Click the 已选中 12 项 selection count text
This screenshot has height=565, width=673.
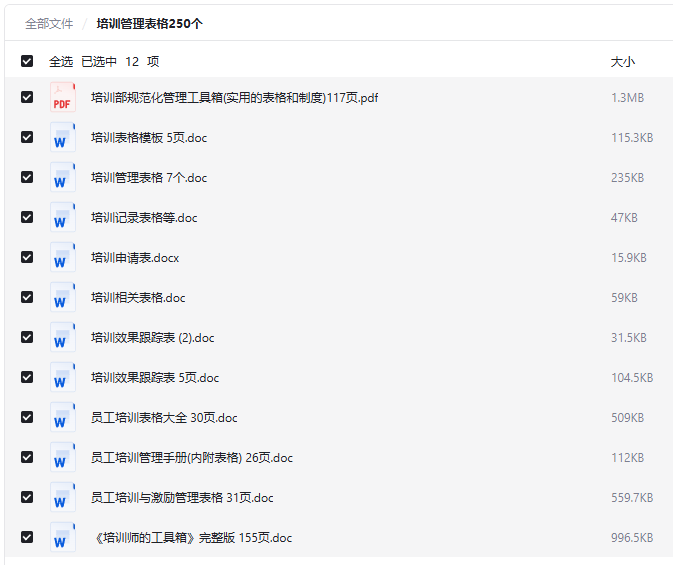tap(120, 62)
